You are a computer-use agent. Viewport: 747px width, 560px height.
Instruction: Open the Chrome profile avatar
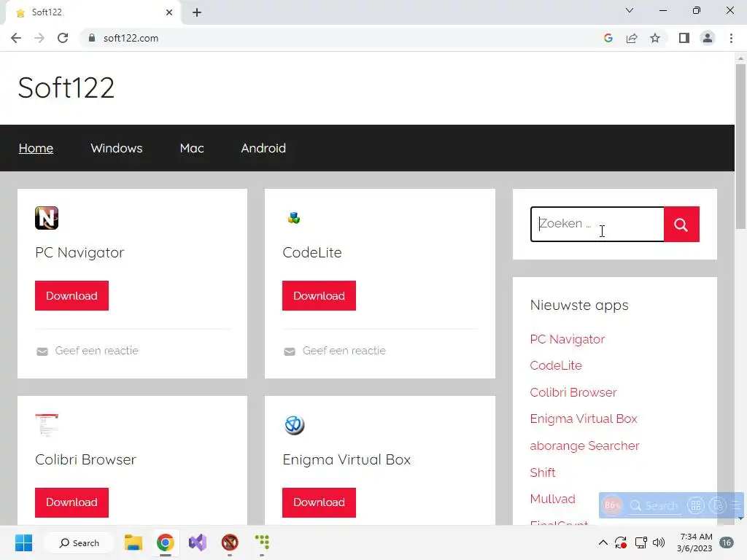click(x=708, y=38)
